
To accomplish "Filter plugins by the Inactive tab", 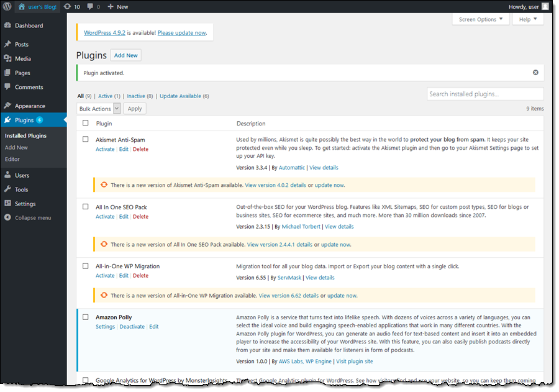I will point(135,96).
